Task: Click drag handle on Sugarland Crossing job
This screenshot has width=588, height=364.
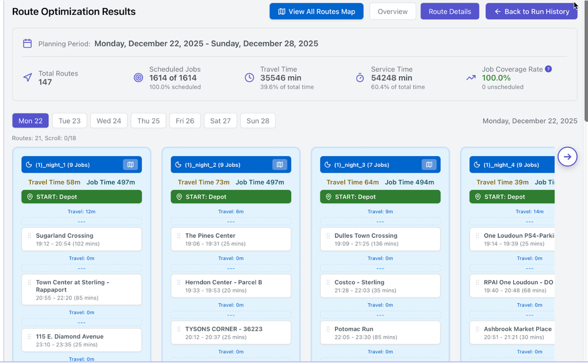Action: (29, 236)
